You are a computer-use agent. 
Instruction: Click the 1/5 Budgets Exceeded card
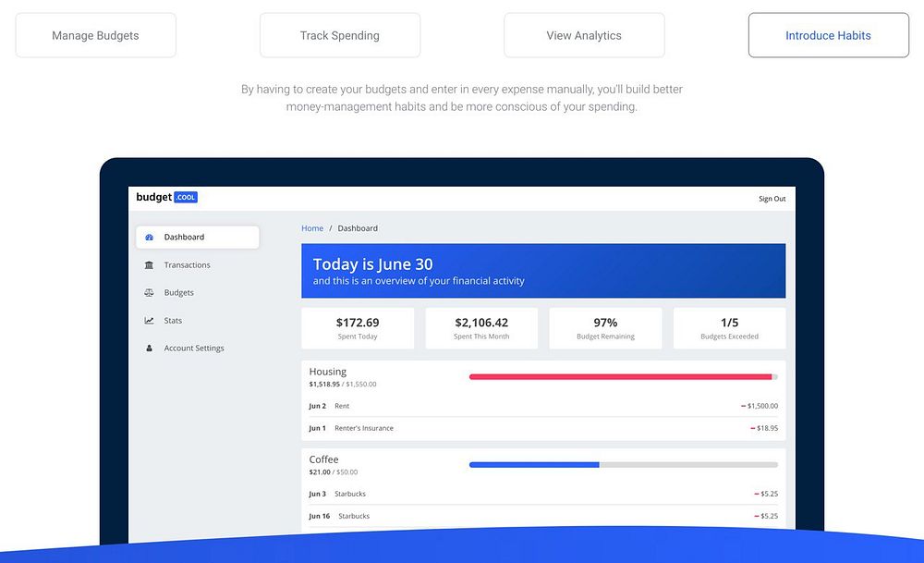730,328
